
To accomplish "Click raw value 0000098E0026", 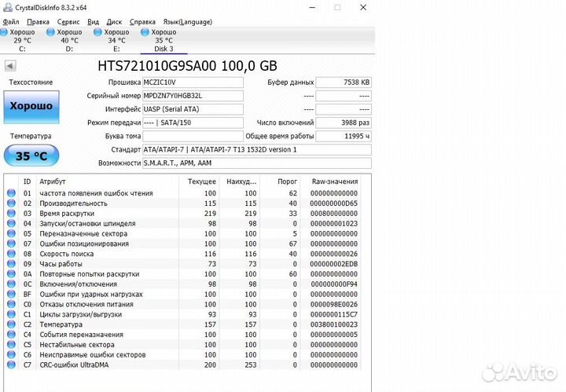I will tap(334, 304).
